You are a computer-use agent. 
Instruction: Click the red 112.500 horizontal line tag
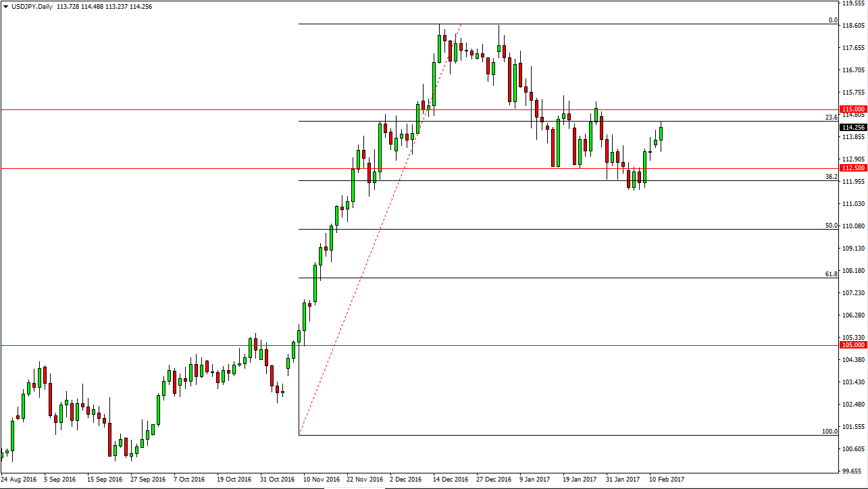(x=851, y=168)
